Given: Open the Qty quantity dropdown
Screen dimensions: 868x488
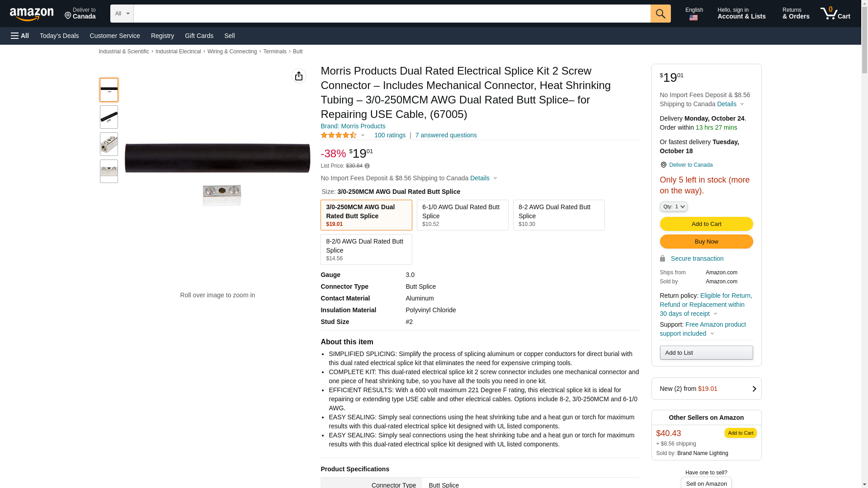Looking at the screenshot, I should coord(673,206).
